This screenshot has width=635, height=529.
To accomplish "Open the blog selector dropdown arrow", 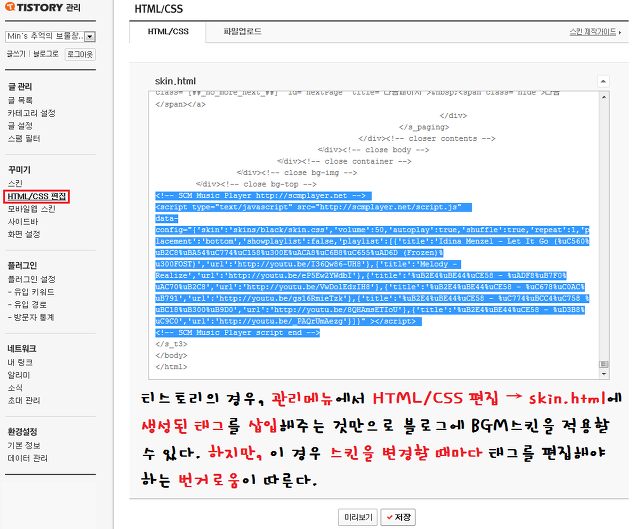I will (90, 36).
